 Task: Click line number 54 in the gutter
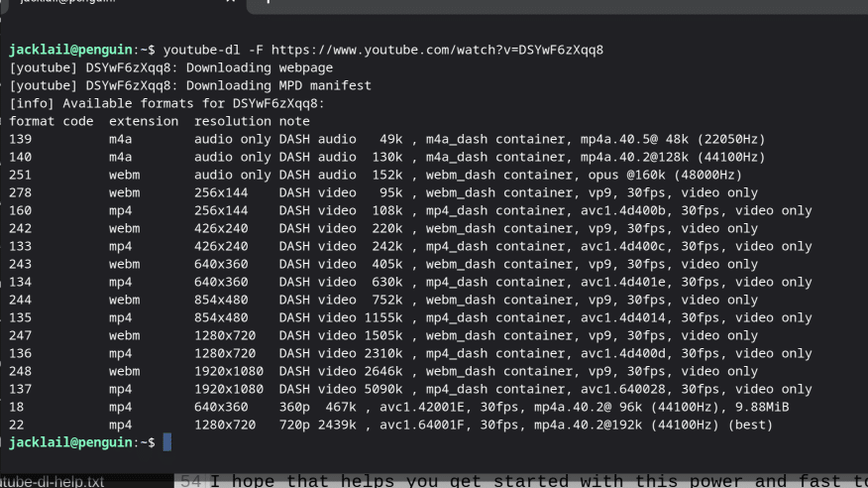coord(191,481)
